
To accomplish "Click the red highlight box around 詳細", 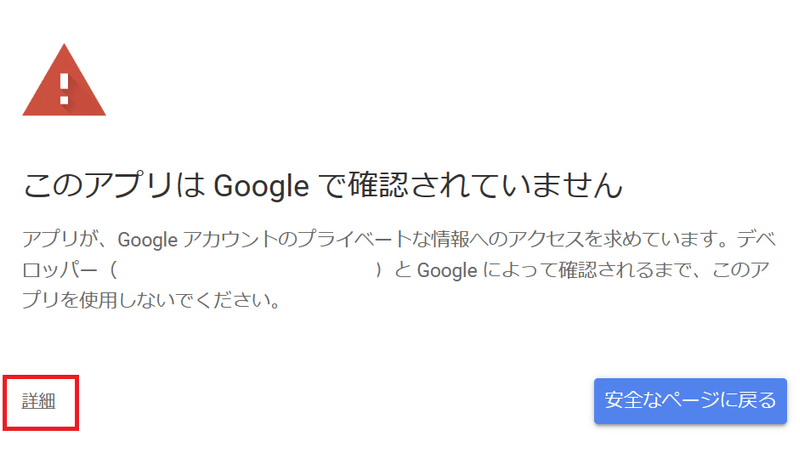I will pos(41,403).
